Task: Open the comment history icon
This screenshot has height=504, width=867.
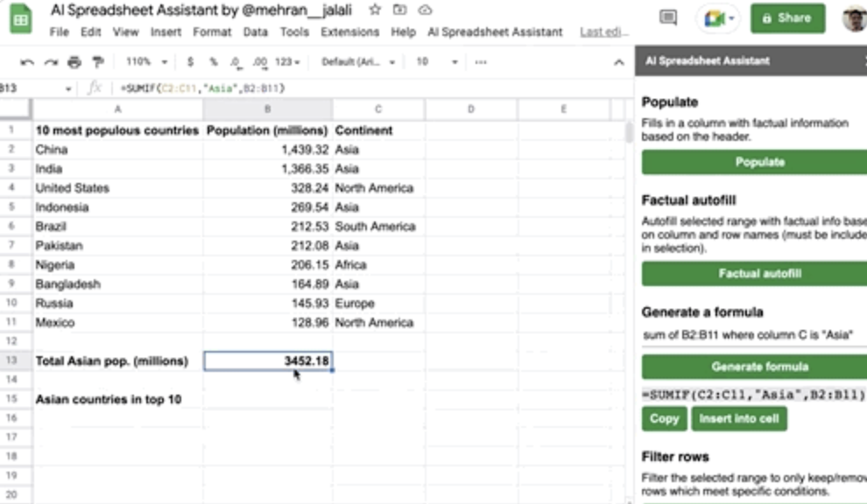Action: click(668, 17)
